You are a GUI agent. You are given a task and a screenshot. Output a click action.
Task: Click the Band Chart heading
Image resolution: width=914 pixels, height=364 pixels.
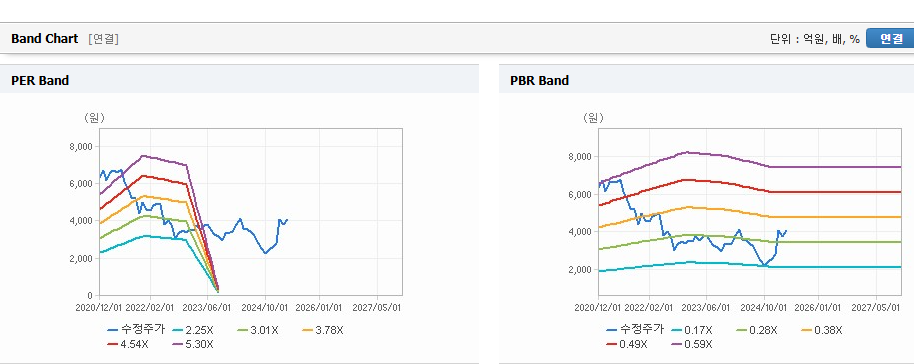pyautogui.click(x=44, y=38)
